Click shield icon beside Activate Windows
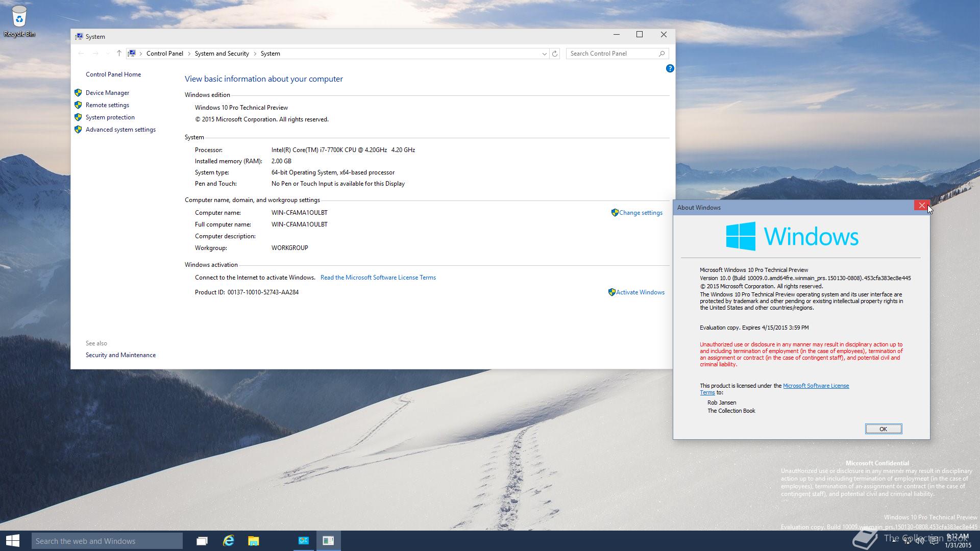This screenshot has height=551, width=980. pos(611,292)
